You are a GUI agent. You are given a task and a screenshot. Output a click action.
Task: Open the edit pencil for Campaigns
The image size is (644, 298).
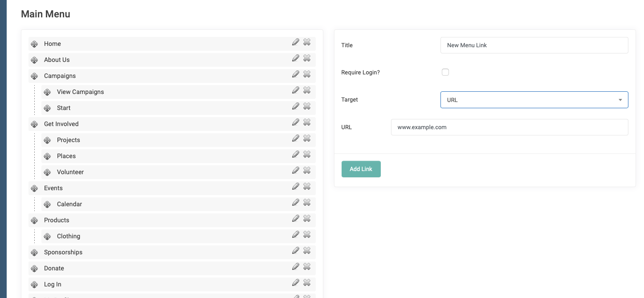pos(296,74)
